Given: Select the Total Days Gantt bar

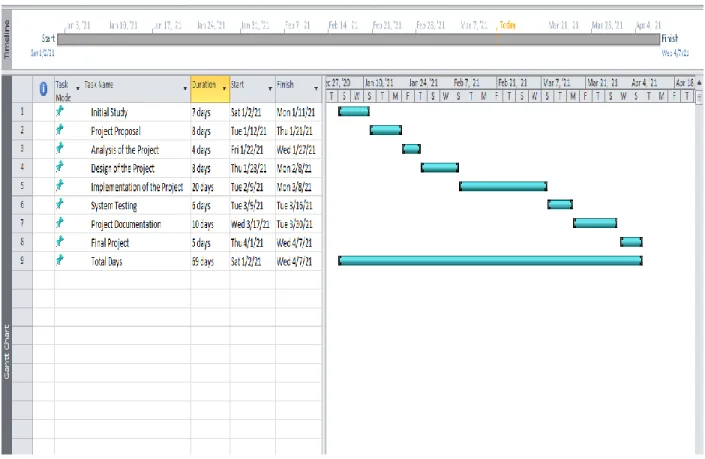Looking at the screenshot, I should tap(491, 260).
